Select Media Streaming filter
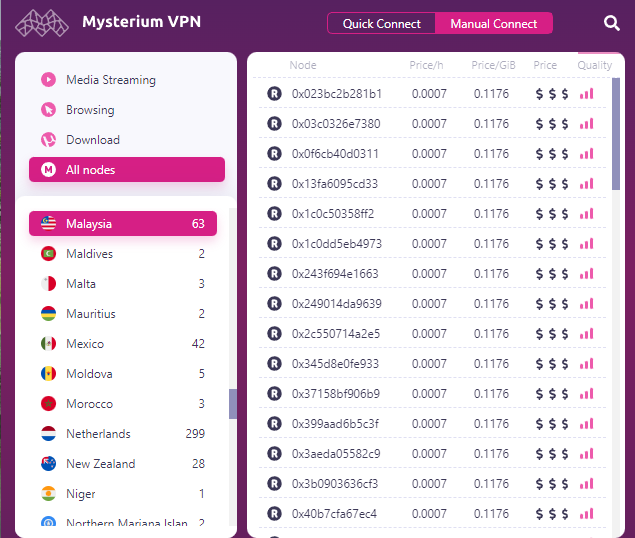The image size is (635, 538). 127,80
